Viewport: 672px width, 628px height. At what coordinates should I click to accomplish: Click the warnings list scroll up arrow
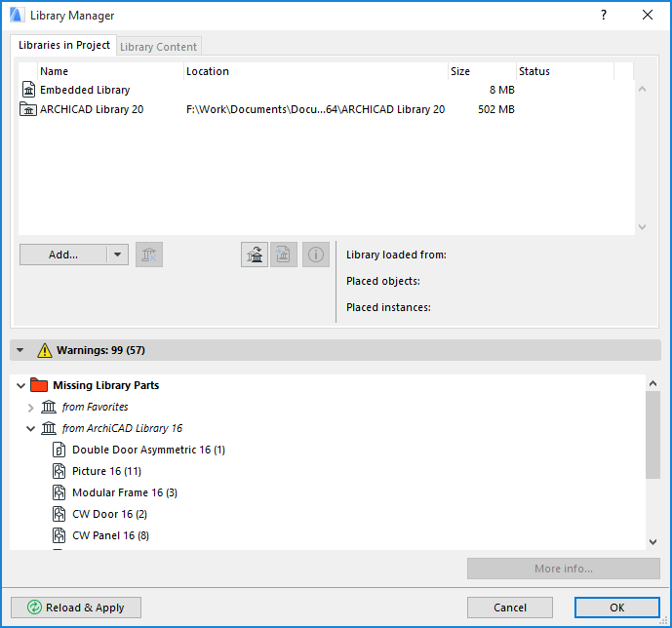[x=652, y=383]
